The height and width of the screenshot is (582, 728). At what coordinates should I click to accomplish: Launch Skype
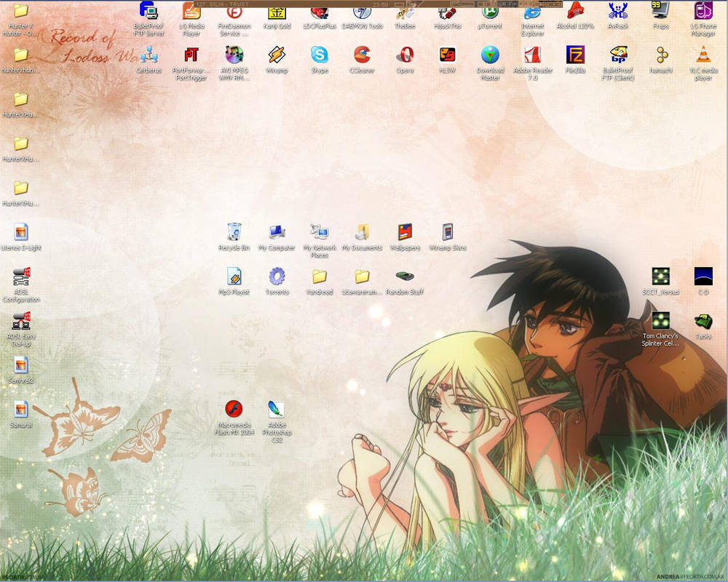pyautogui.click(x=320, y=55)
